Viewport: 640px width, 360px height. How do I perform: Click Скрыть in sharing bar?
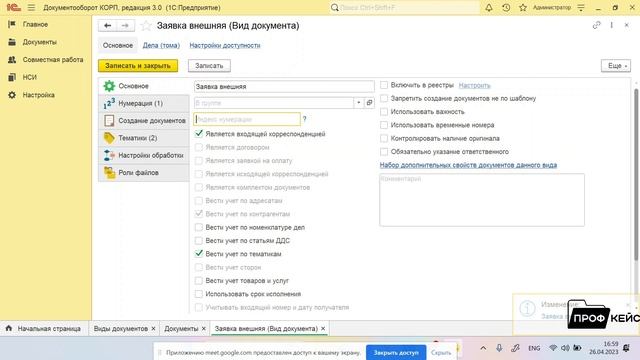coord(441,352)
